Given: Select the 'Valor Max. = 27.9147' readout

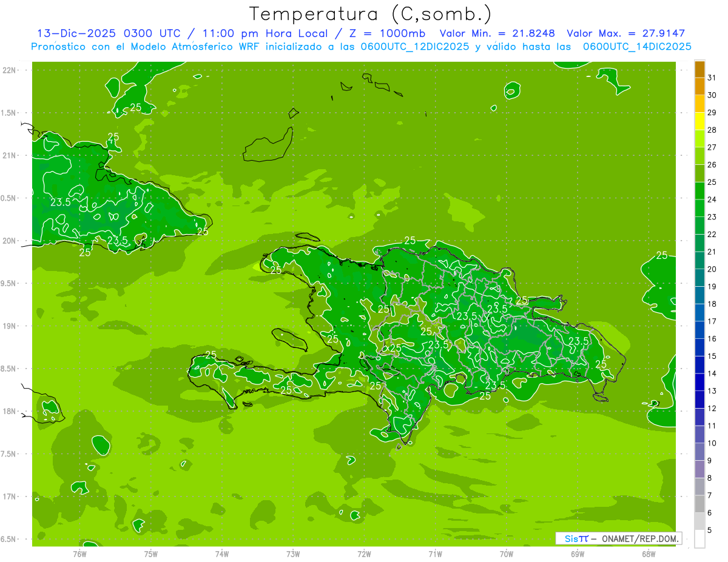Looking at the screenshot, I should [x=626, y=33].
